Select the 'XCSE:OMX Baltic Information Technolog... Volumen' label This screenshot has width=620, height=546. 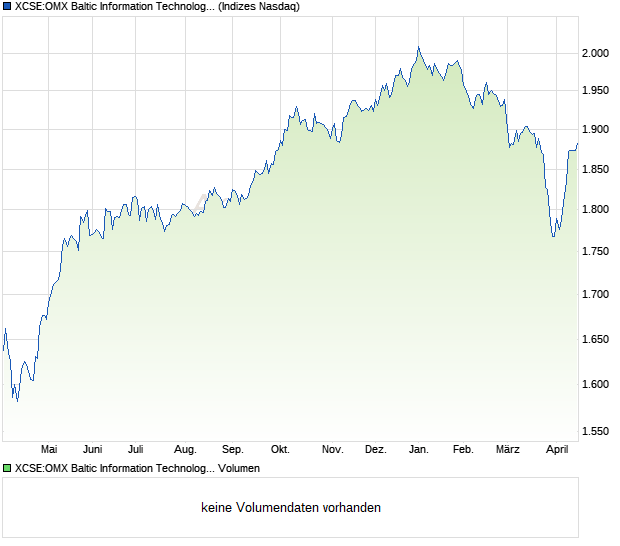tap(137, 469)
